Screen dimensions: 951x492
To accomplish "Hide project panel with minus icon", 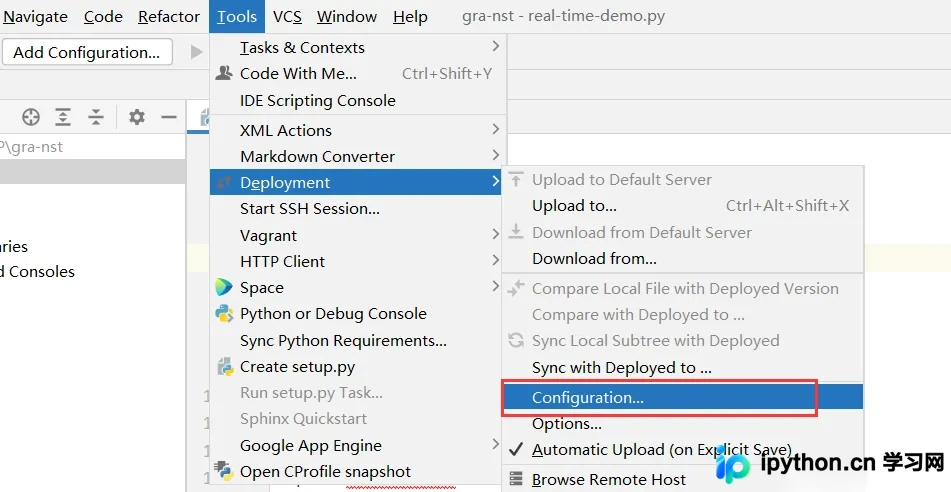I will click(x=169, y=116).
